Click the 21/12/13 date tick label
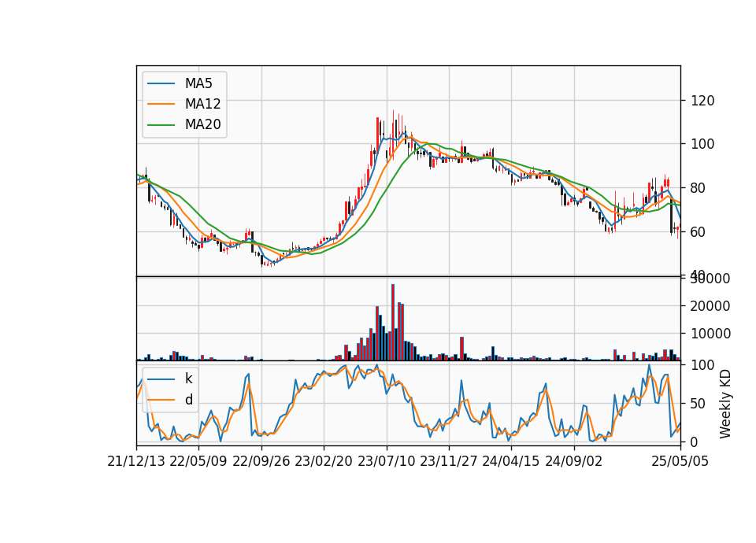The width and height of the screenshot is (756, 543). [136, 462]
